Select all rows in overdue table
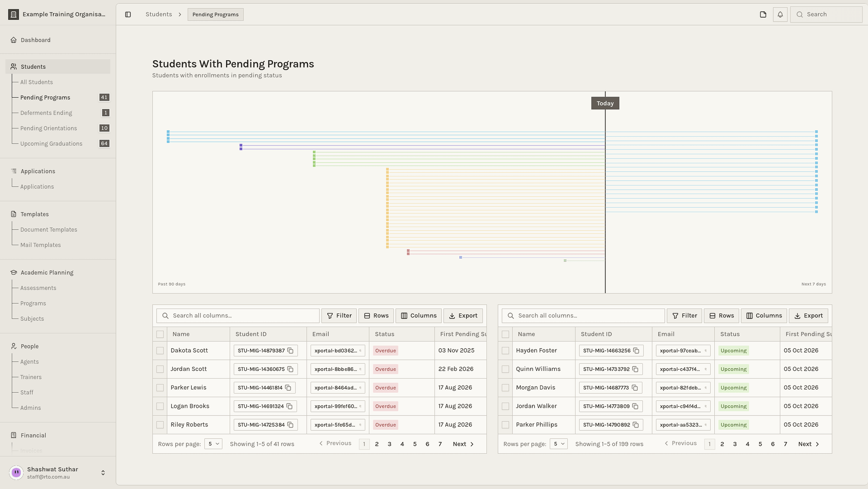Viewport: 868px width, 489px height. pos(160,334)
